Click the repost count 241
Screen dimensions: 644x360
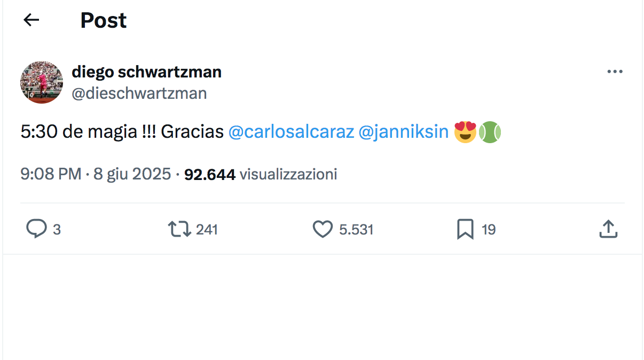point(207,230)
